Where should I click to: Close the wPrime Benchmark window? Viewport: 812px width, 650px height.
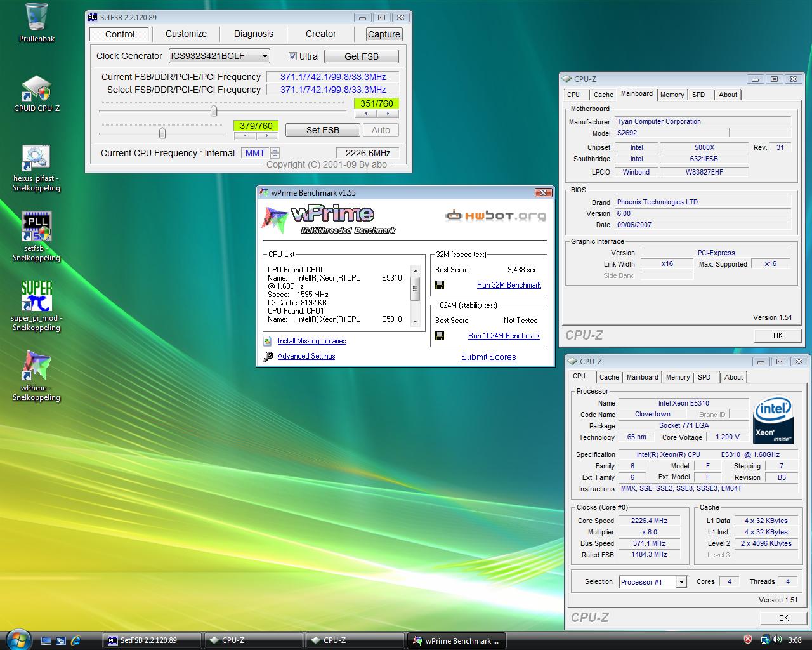[x=543, y=193]
